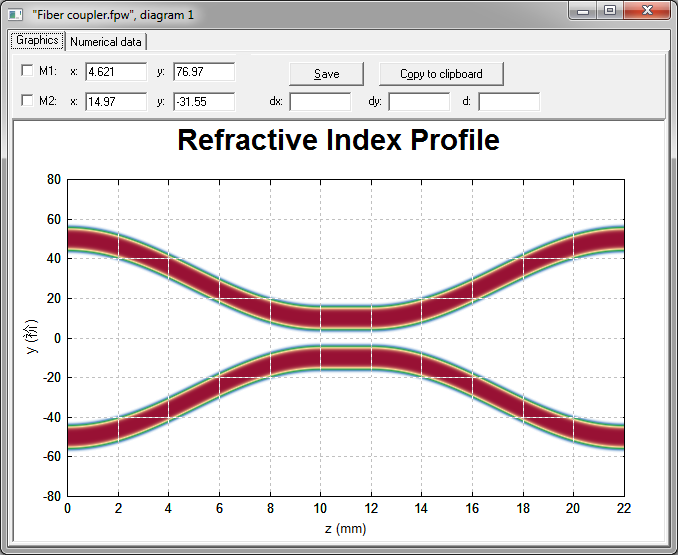Click the lower waveguide in the plot
Viewport: 678px width, 555px height.
(345, 358)
